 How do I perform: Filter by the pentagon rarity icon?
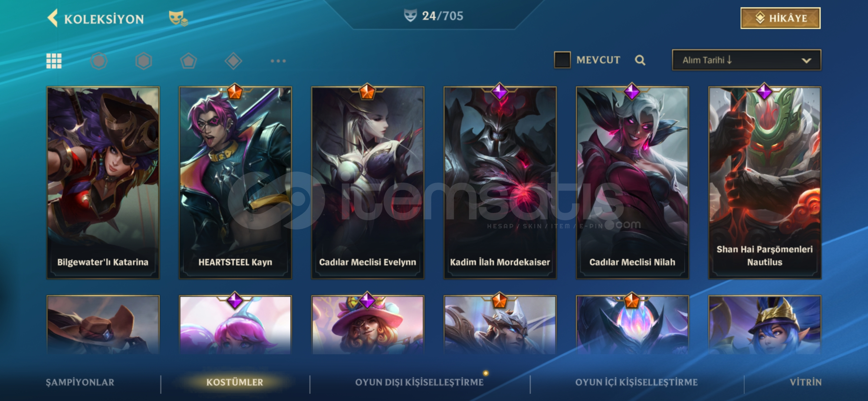point(188,61)
